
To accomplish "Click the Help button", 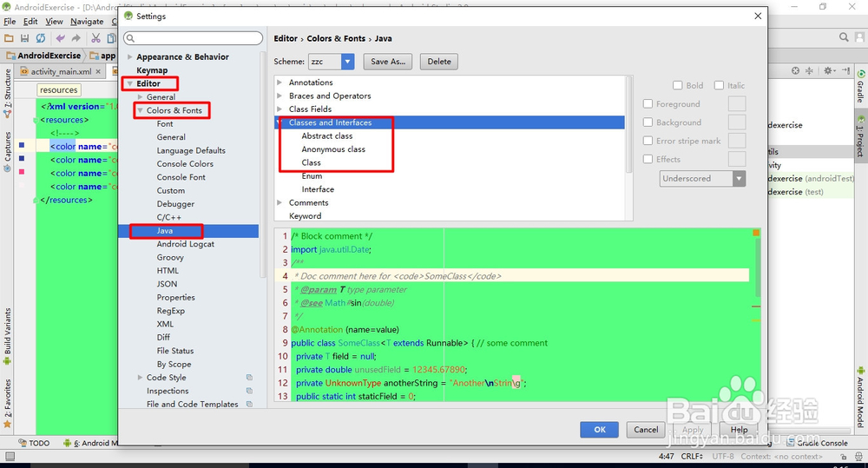I will [x=739, y=429].
